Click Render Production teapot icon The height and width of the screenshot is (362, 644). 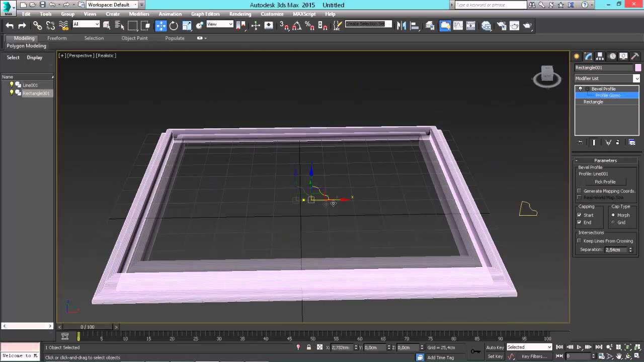527,26
